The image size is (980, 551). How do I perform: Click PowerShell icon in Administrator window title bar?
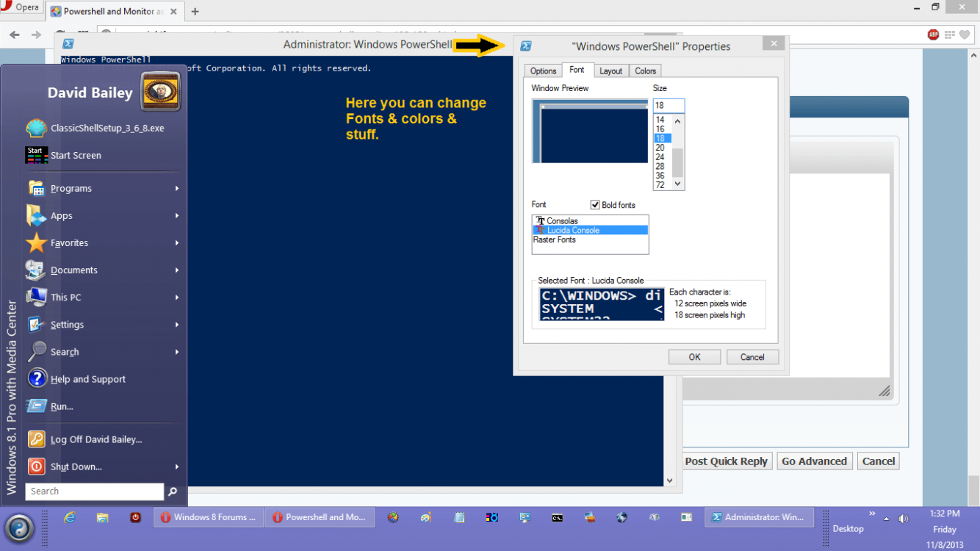click(68, 44)
